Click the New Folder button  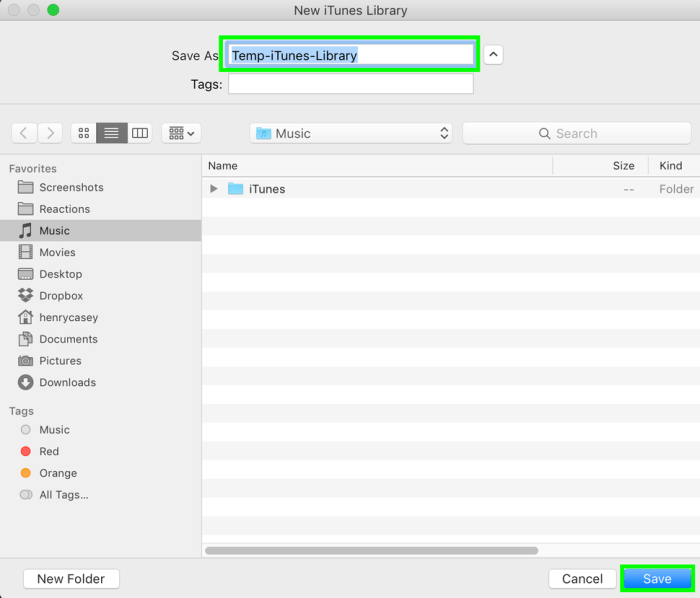point(71,579)
